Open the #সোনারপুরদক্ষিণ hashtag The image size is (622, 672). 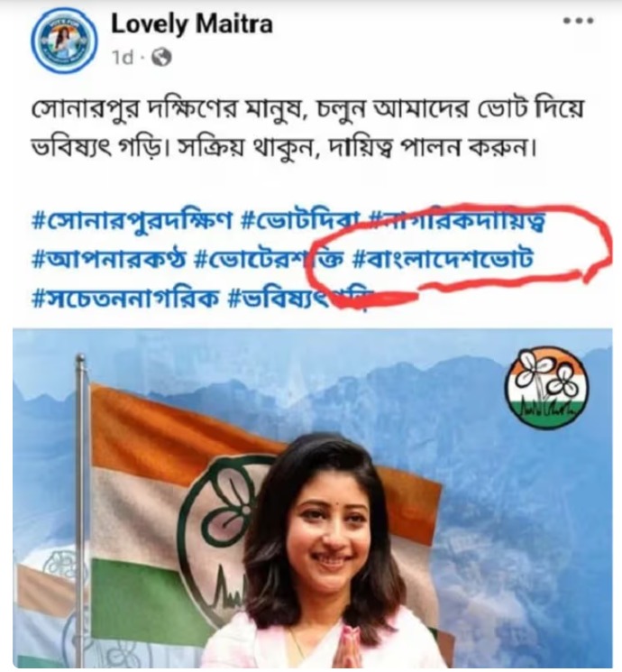133,221
